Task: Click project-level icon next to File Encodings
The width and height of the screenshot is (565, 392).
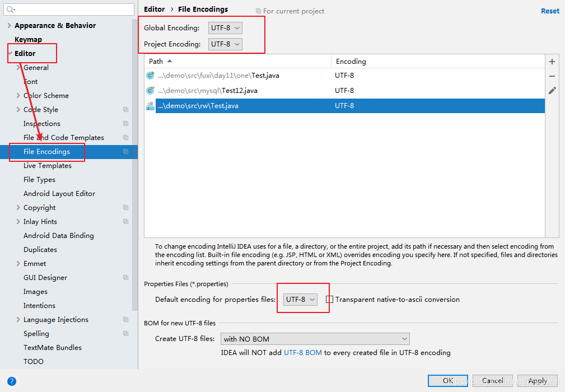Action: [125, 152]
